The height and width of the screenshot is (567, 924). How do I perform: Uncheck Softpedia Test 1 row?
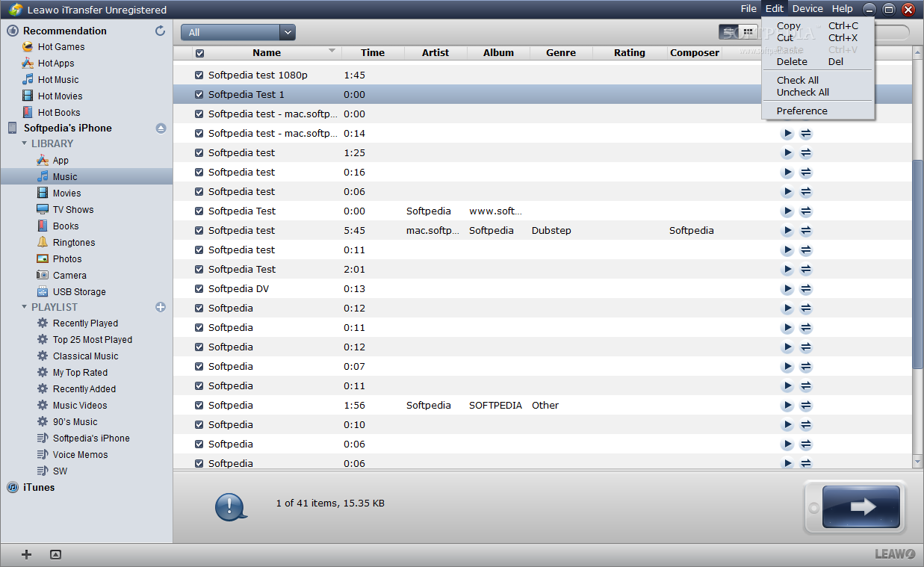tap(199, 95)
